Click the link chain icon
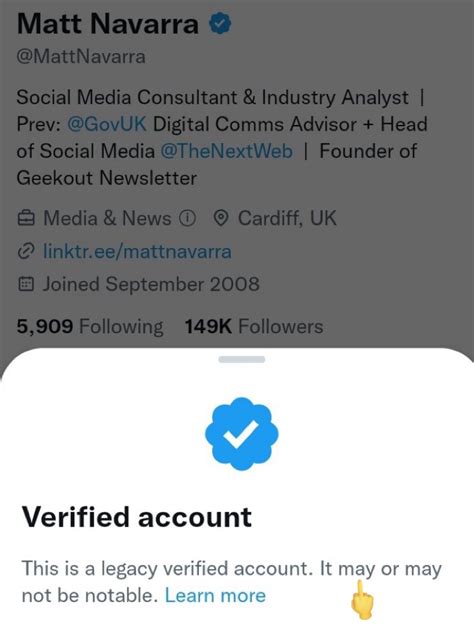This screenshot has height=624, width=474. [26, 252]
